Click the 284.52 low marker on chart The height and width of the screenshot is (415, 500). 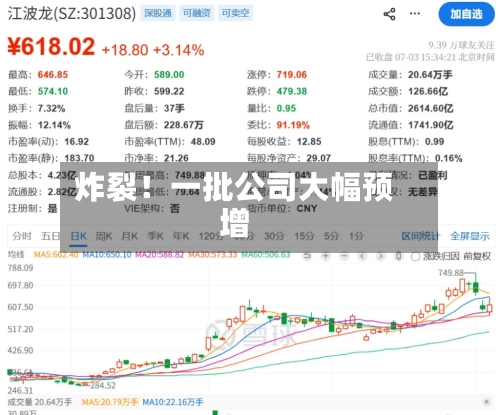[x=103, y=386]
